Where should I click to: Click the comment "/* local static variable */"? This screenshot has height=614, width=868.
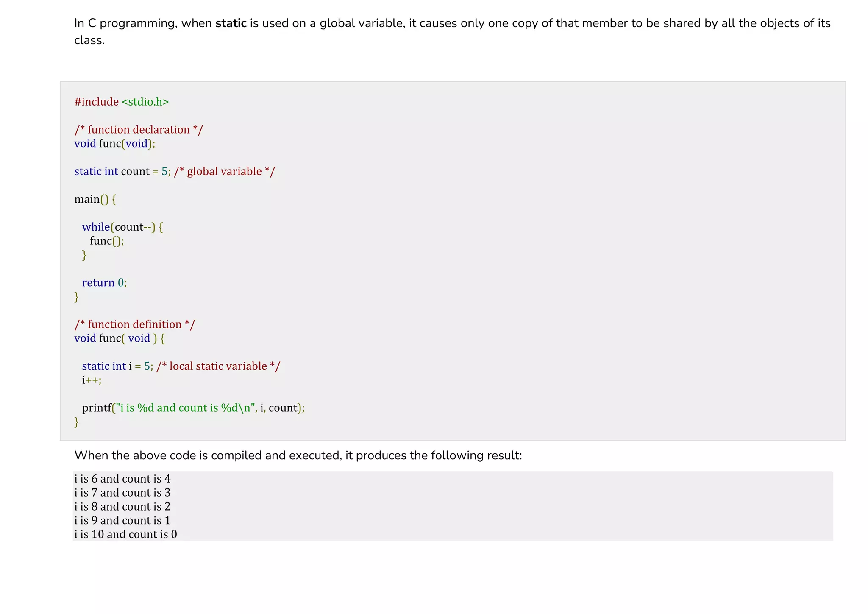218,366
